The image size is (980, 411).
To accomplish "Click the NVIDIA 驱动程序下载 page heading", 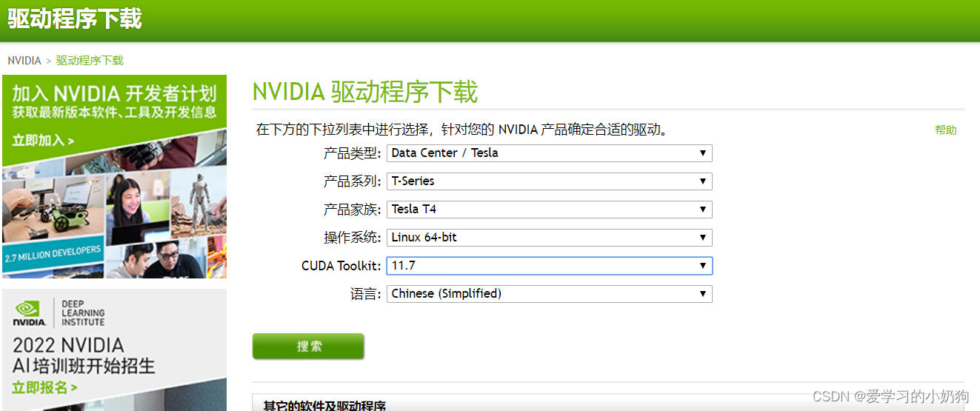I will pos(365,92).
